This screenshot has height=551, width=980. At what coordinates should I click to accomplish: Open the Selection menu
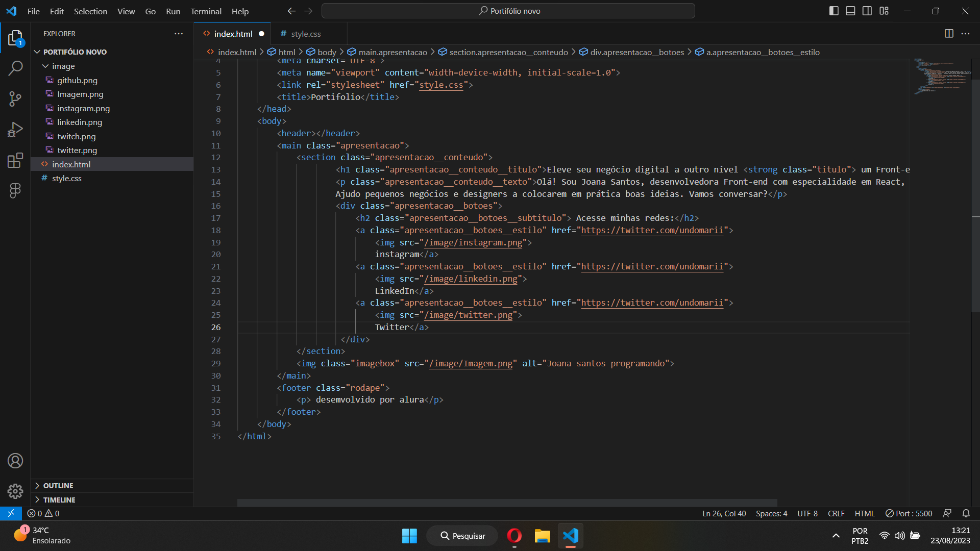[90, 11]
